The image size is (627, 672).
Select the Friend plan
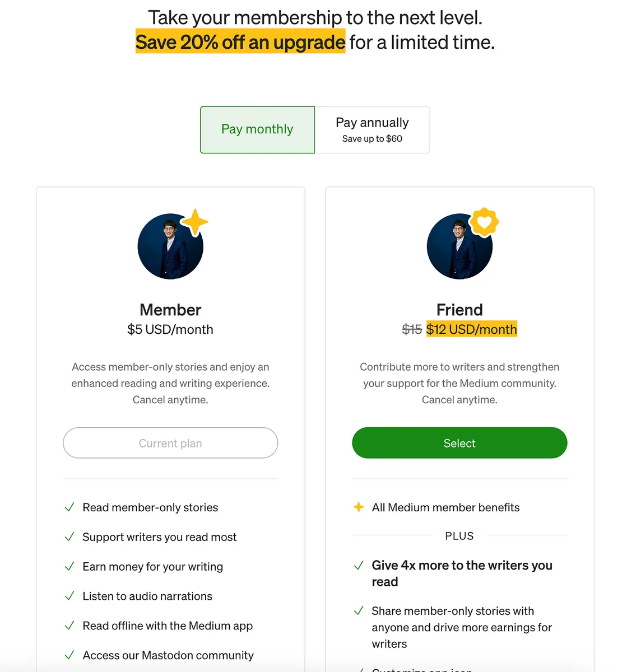coord(459,443)
